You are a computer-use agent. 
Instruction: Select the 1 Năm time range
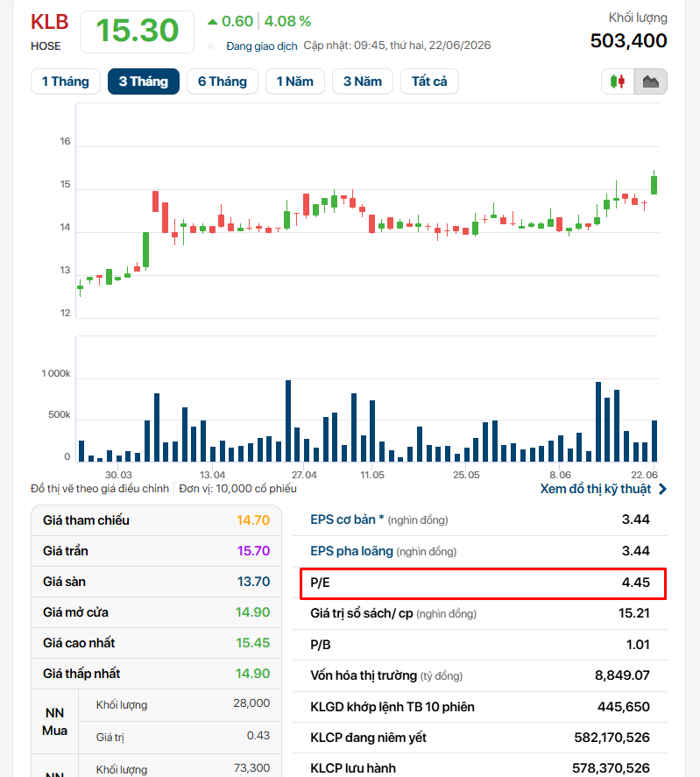click(295, 81)
